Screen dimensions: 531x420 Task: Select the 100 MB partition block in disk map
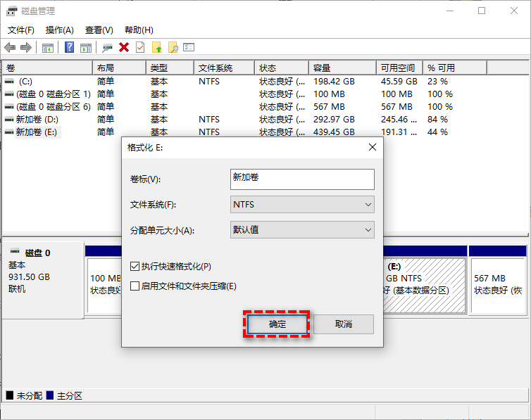(104, 286)
